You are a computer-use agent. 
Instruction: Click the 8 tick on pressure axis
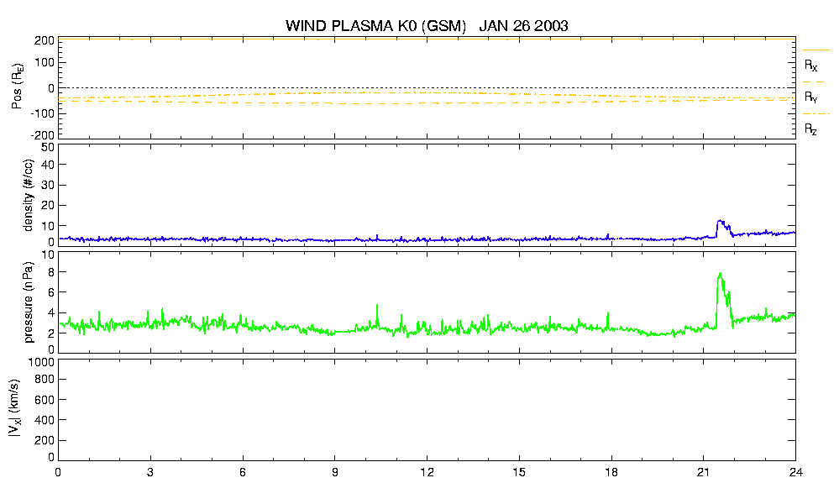pyautogui.click(x=51, y=272)
